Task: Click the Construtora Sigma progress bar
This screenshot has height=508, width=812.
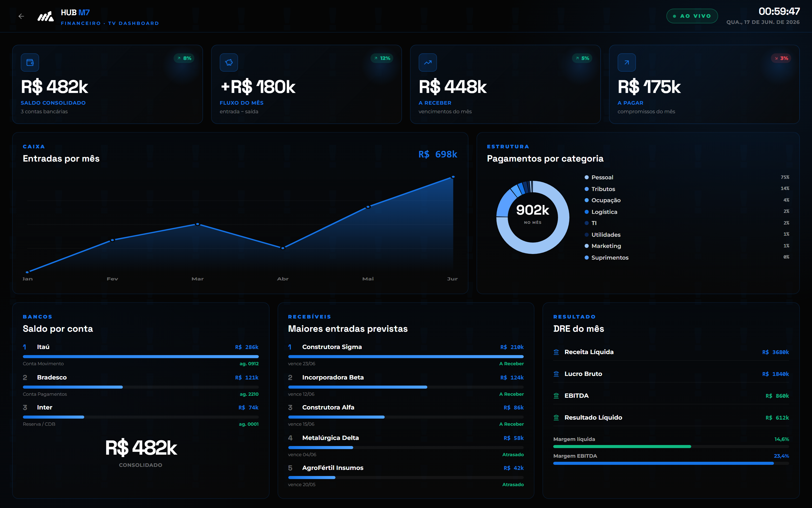Action: point(406,356)
